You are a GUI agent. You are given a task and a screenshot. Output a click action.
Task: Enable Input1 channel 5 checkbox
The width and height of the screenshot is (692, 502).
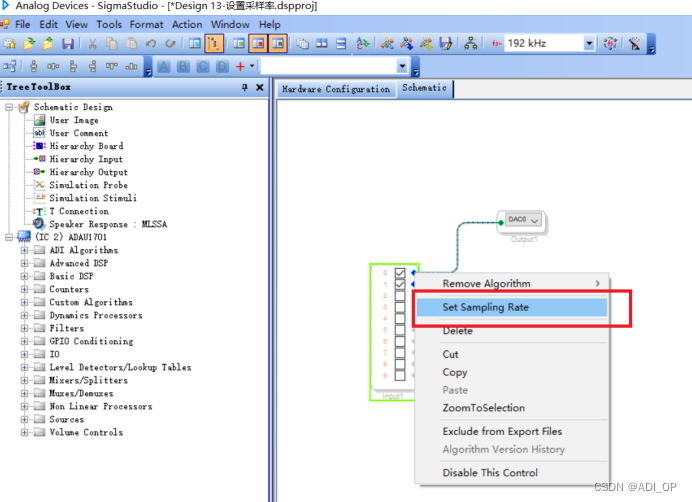click(400, 330)
